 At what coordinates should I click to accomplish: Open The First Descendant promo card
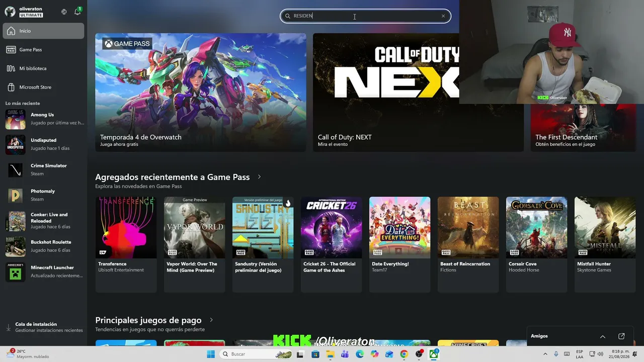pyautogui.click(x=583, y=128)
